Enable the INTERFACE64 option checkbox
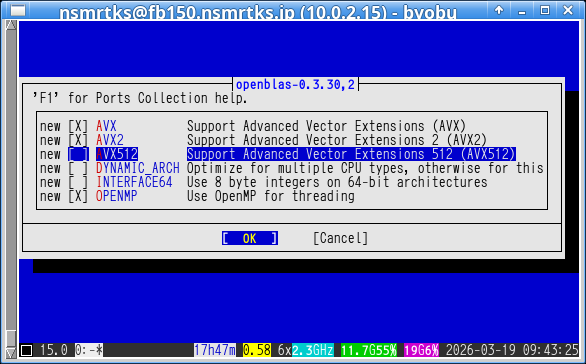Viewport: 586px width, 364px height. point(78,182)
